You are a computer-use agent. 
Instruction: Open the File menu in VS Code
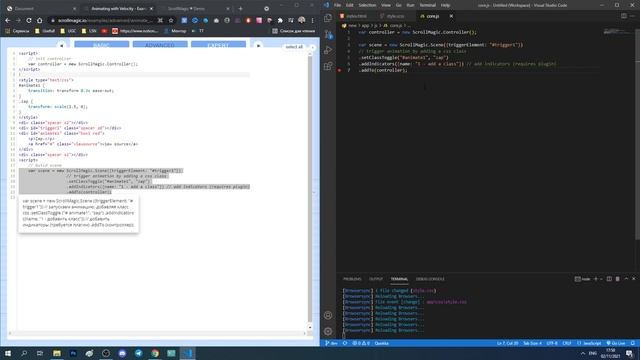tap(337, 5)
